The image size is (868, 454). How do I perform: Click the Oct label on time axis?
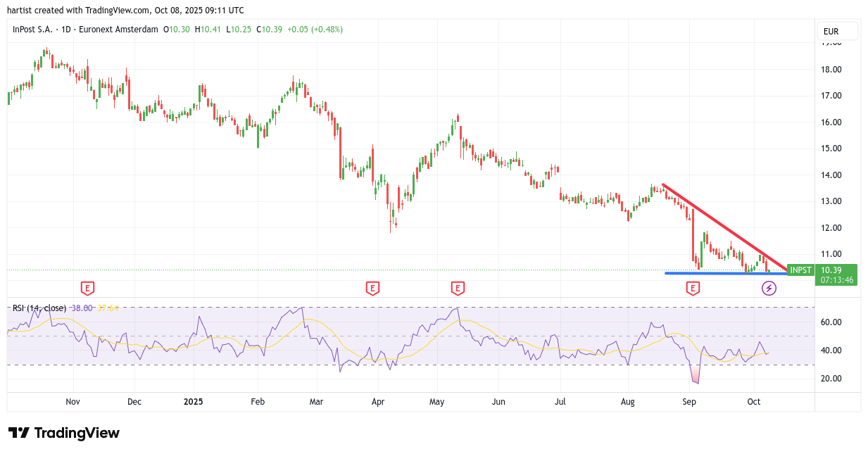[x=754, y=402]
